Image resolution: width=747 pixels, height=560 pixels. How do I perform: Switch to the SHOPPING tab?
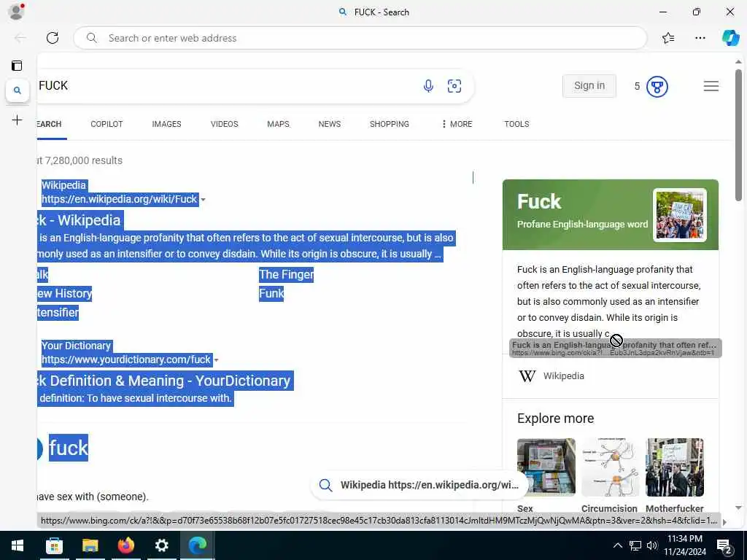pos(390,124)
